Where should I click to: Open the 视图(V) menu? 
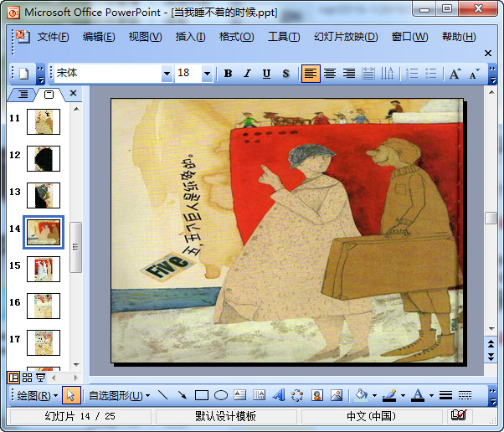(x=145, y=37)
